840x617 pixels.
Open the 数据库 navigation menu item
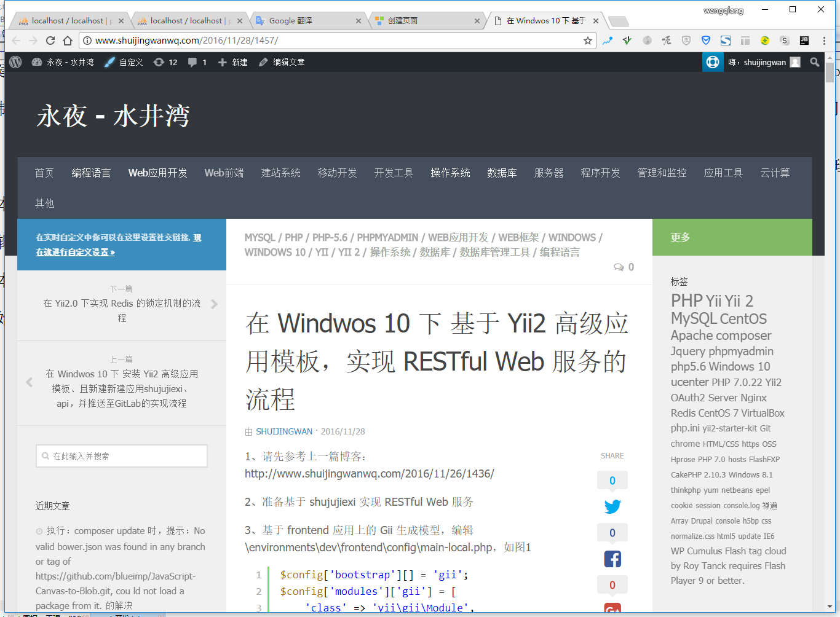(x=502, y=173)
